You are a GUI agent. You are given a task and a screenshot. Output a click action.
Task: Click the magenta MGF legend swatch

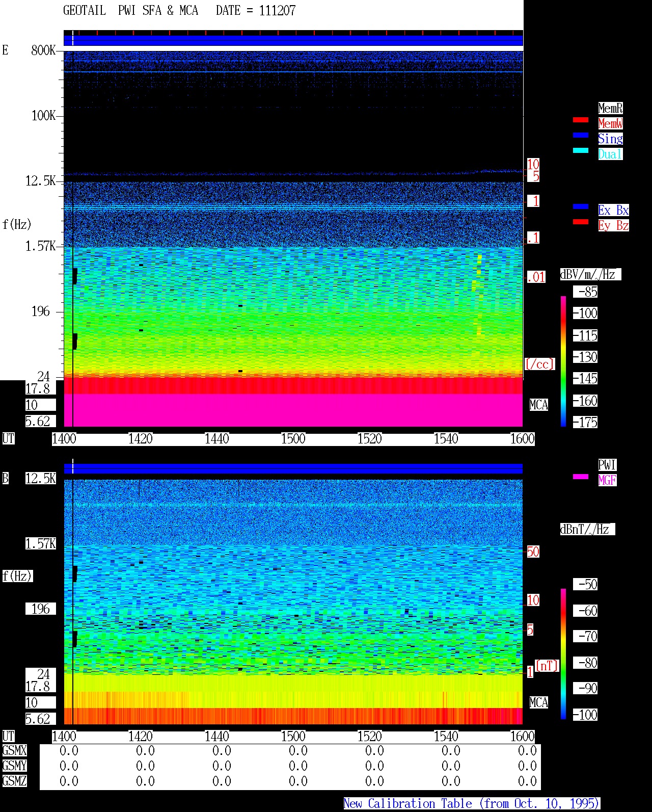[x=581, y=477]
